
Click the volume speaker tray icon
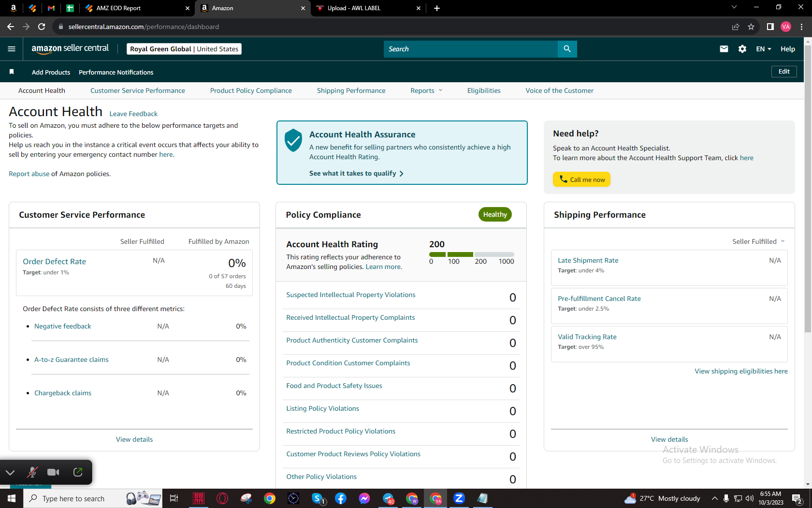click(750, 498)
